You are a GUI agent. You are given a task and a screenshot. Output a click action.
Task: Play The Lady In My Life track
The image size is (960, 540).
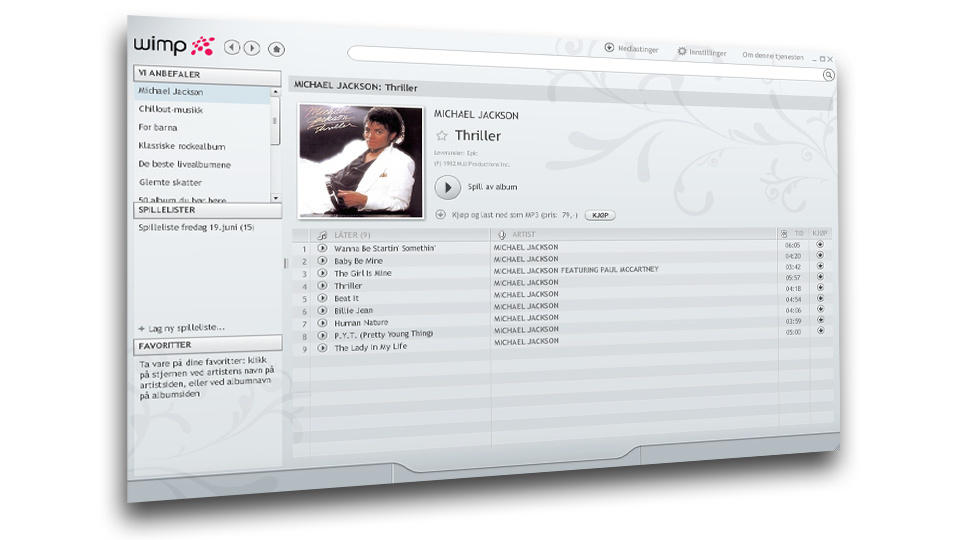[x=322, y=348]
